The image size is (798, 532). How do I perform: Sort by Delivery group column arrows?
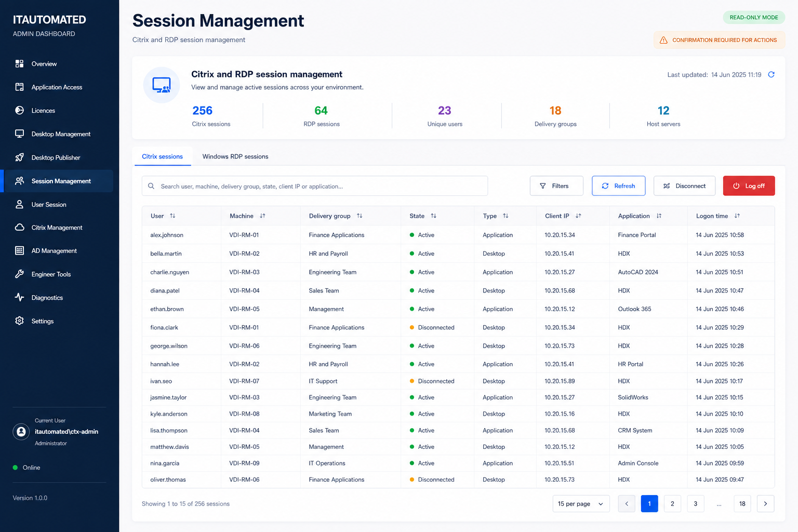pos(360,216)
